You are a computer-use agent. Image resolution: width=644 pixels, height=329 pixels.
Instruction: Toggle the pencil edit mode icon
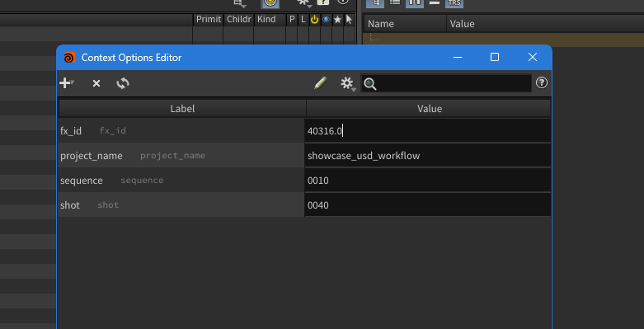[321, 83]
